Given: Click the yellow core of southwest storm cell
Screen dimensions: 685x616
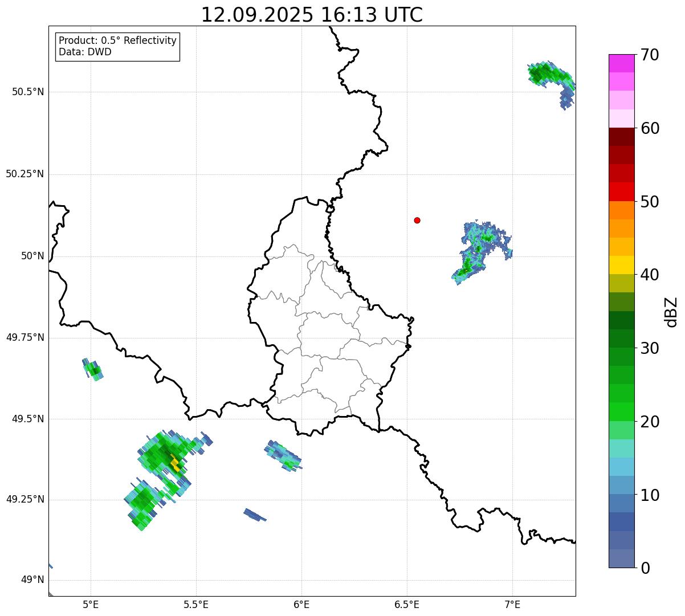Looking at the screenshot, I should tap(176, 463).
